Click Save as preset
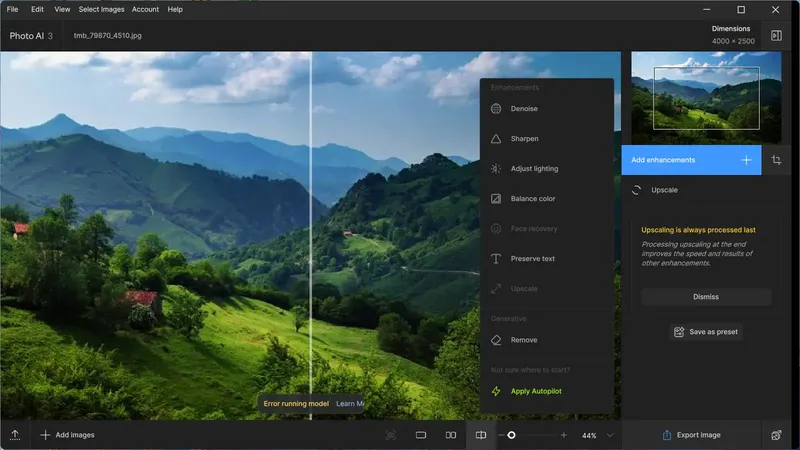The height and width of the screenshot is (450, 800). tap(706, 332)
